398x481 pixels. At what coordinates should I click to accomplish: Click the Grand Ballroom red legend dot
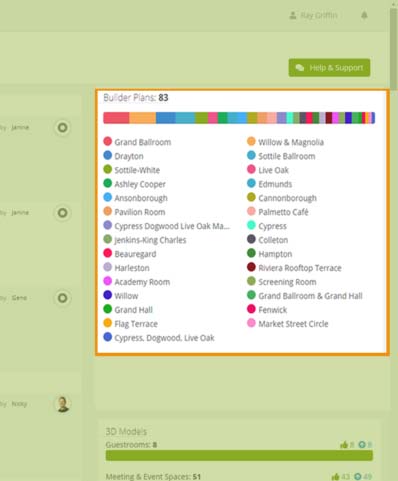pyautogui.click(x=107, y=141)
